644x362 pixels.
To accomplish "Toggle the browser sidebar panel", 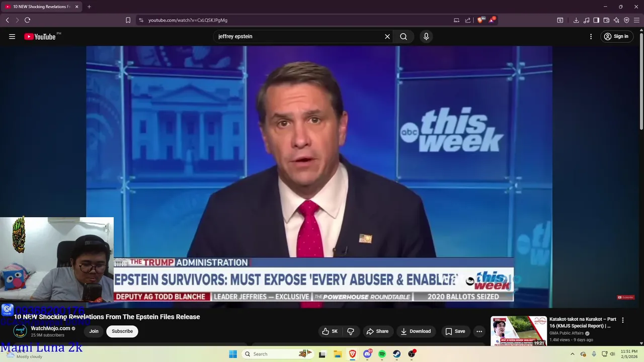I will click(x=596, y=20).
